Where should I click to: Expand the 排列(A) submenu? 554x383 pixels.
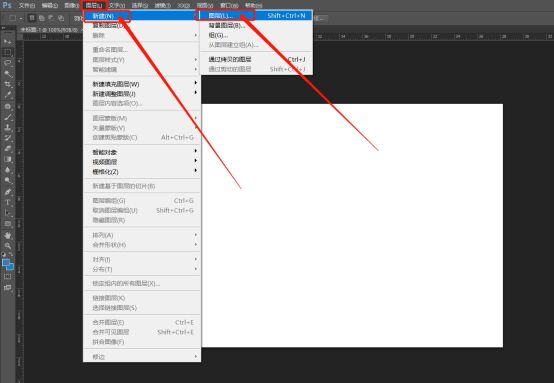(142, 235)
